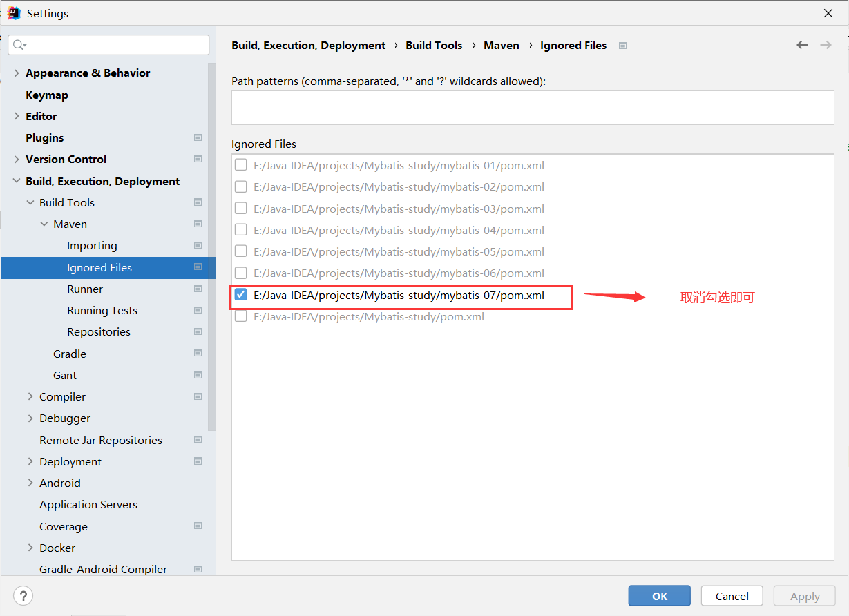Click the project-level icon beside Gant

pos(198,375)
